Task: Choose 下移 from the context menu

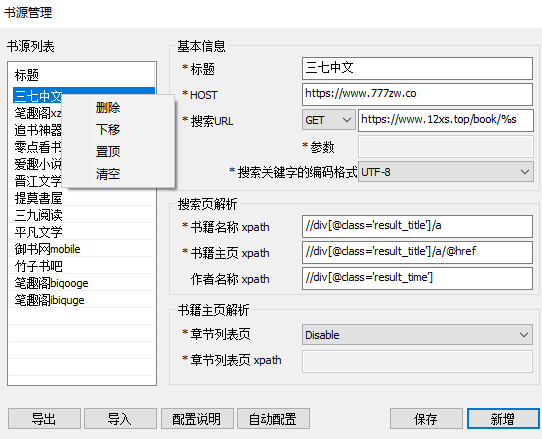Action: click(x=108, y=129)
